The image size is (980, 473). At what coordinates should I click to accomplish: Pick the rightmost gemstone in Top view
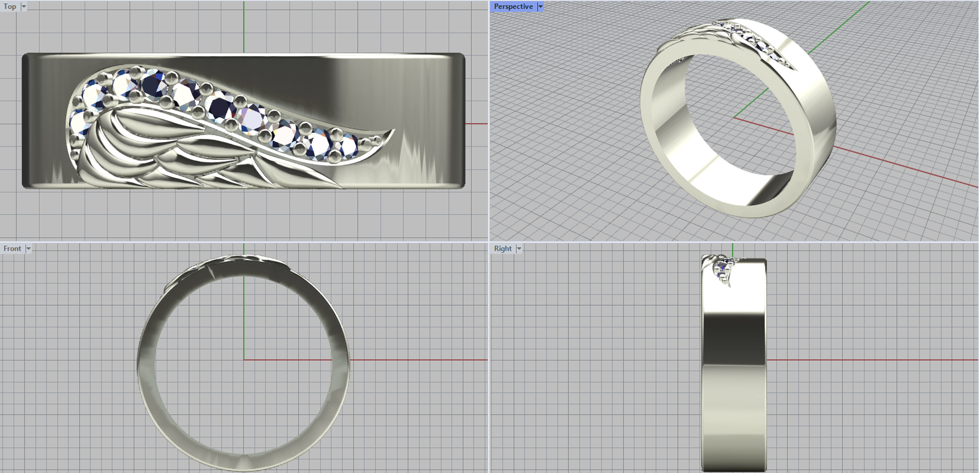click(348, 146)
